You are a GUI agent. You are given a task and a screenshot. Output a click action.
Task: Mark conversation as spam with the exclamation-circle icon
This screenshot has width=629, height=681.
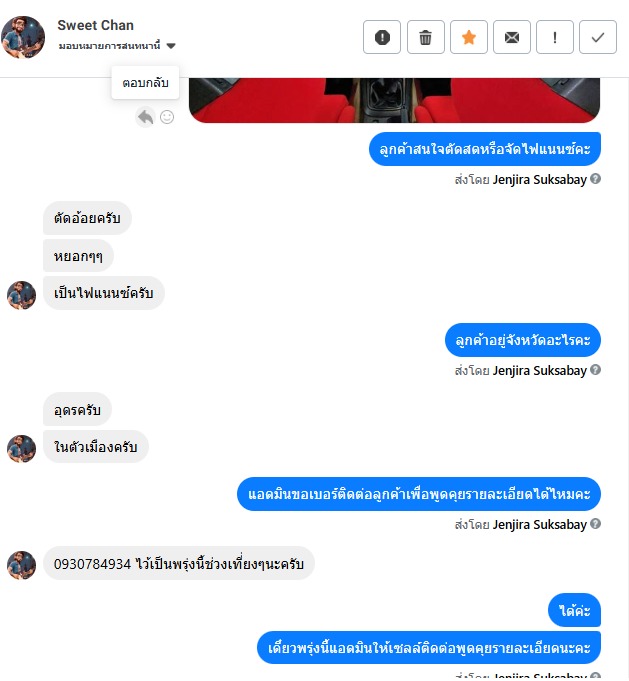(x=382, y=37)
